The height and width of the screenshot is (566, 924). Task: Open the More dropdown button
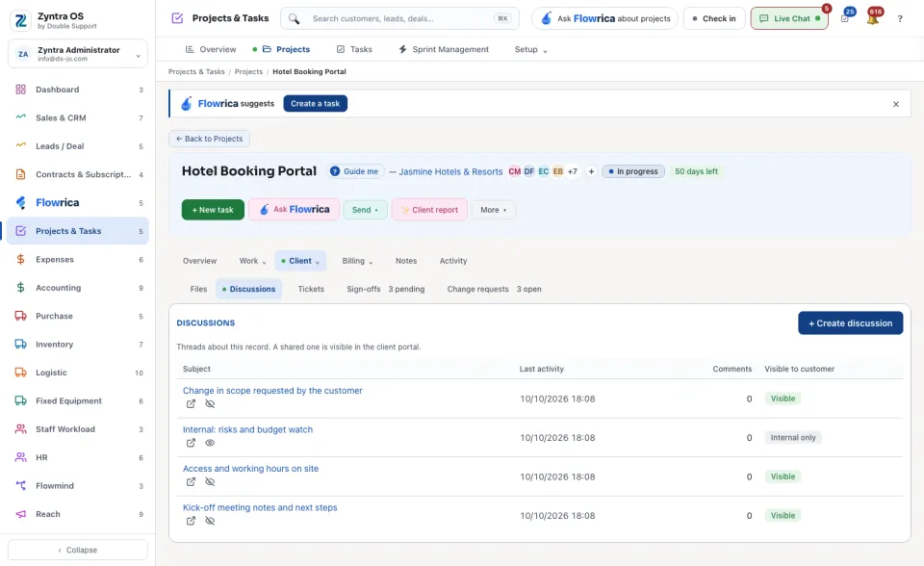(493, 210)
